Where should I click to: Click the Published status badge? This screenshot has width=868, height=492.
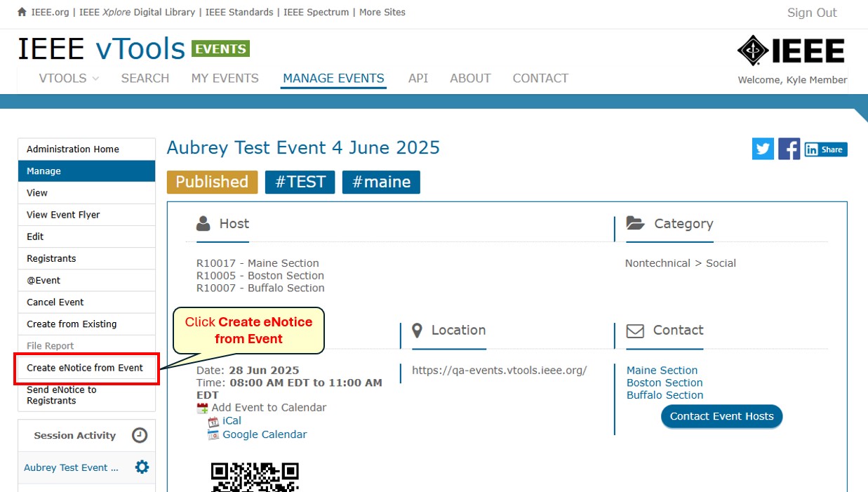(212, 182)
